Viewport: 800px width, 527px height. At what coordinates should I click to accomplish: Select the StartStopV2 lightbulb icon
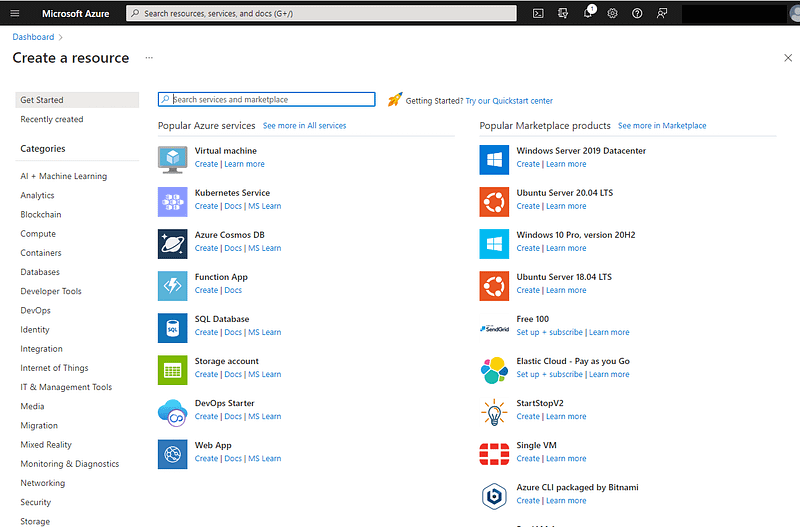494,412
